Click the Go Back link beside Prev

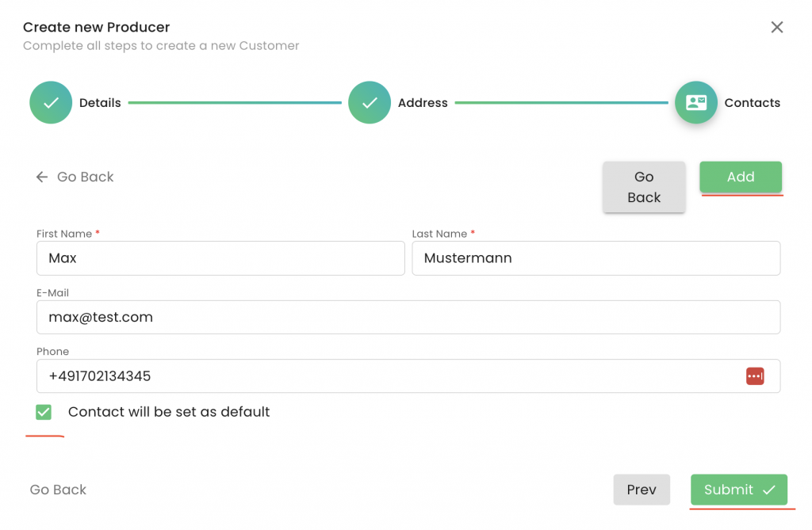point(58,490)
